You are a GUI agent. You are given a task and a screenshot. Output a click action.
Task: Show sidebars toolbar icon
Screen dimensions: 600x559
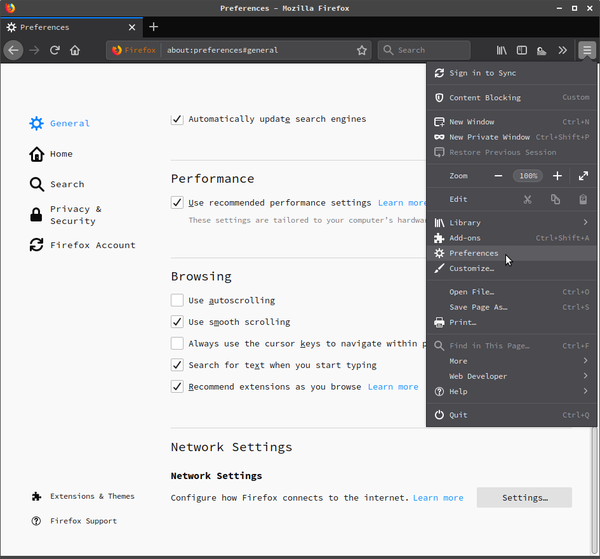pyautogui.click(x=522, y=50)
